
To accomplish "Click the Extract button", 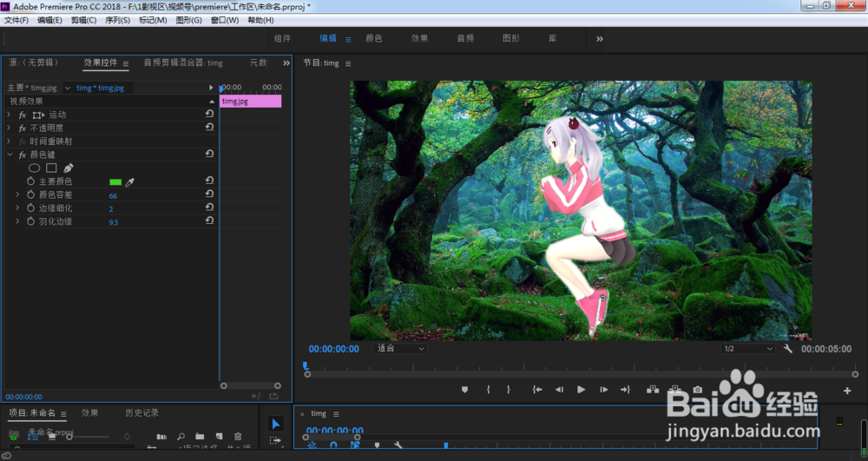I will [x=674, y=390].
